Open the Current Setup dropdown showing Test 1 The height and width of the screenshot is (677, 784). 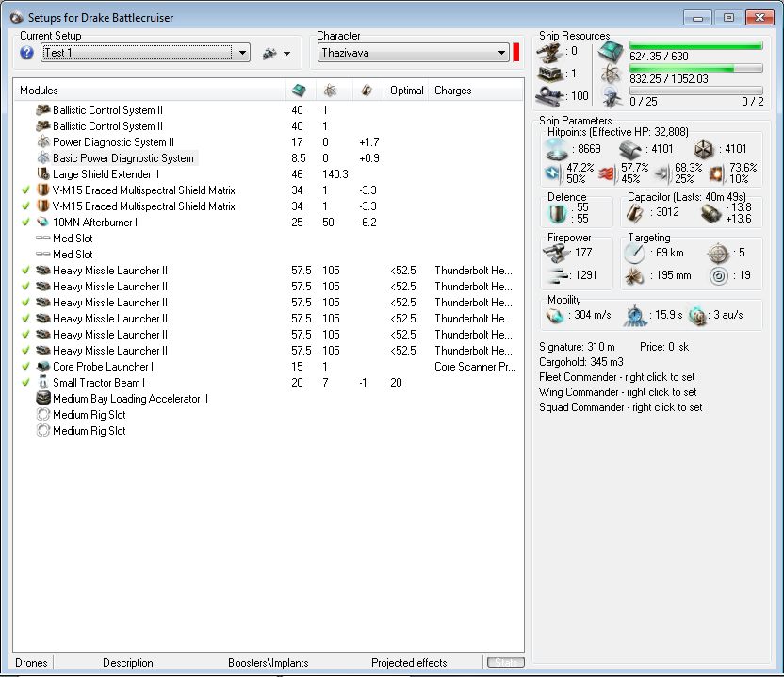tap(145, 53)
